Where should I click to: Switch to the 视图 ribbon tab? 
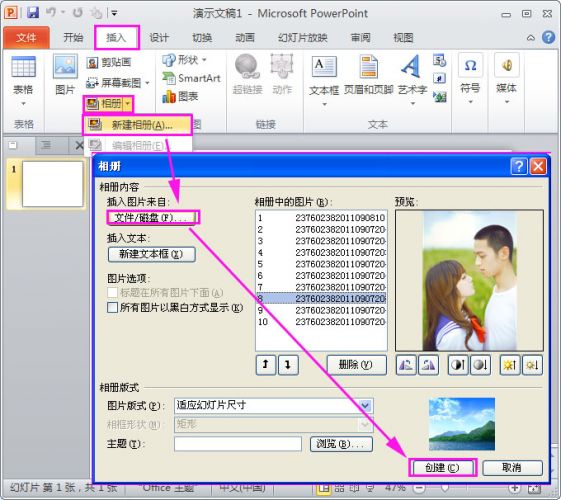pos(403,37)
